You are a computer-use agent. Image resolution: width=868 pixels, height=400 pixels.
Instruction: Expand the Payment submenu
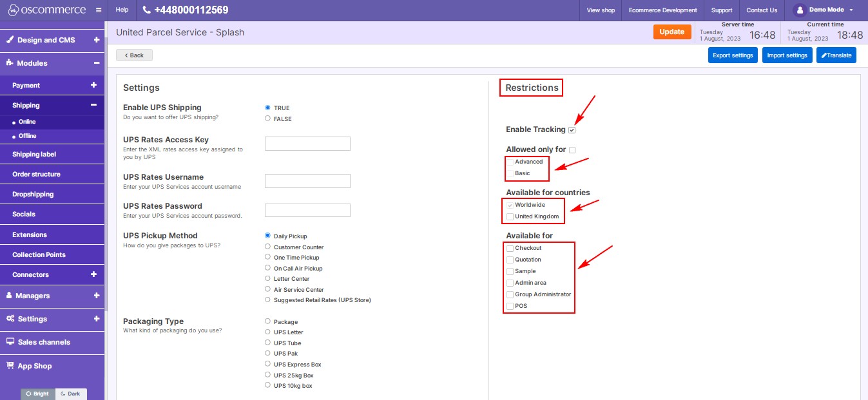tap(93, 85)
